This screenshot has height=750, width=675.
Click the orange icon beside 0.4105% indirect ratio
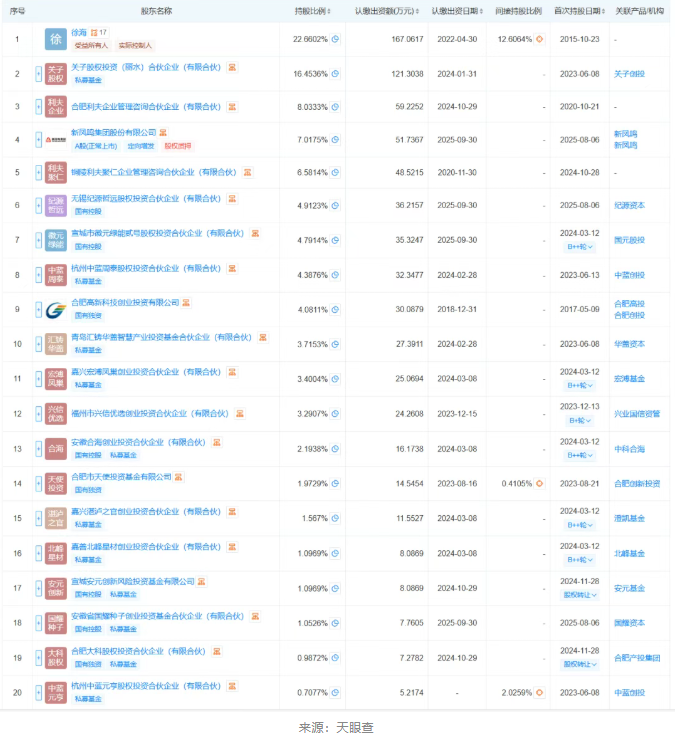(540, 484)
